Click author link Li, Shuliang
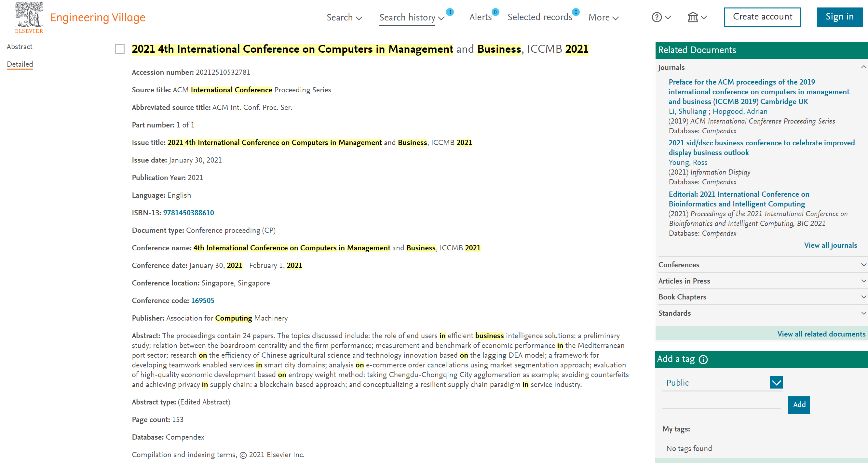 tap(687, 111)
